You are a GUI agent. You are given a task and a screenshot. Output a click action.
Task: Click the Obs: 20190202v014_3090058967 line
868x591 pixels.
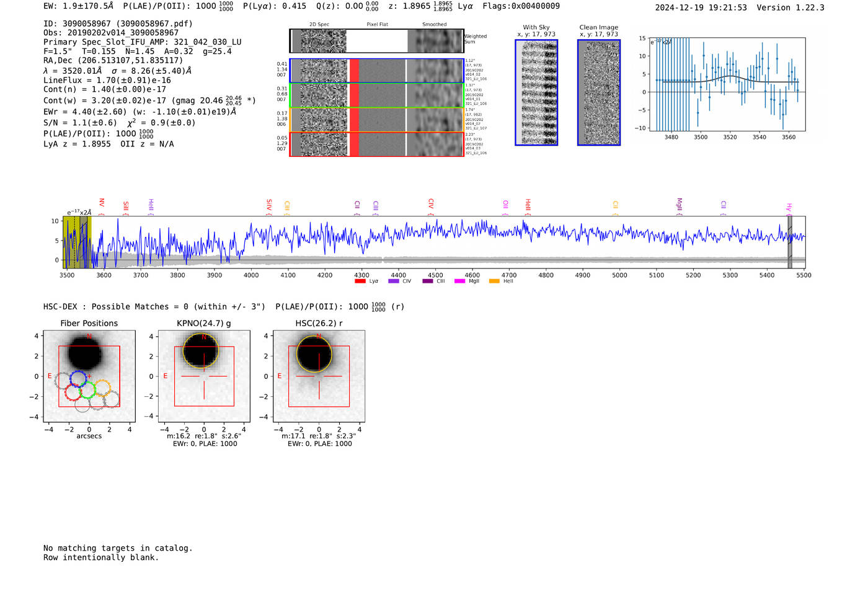pyautogui.click(x=111, y=33)
